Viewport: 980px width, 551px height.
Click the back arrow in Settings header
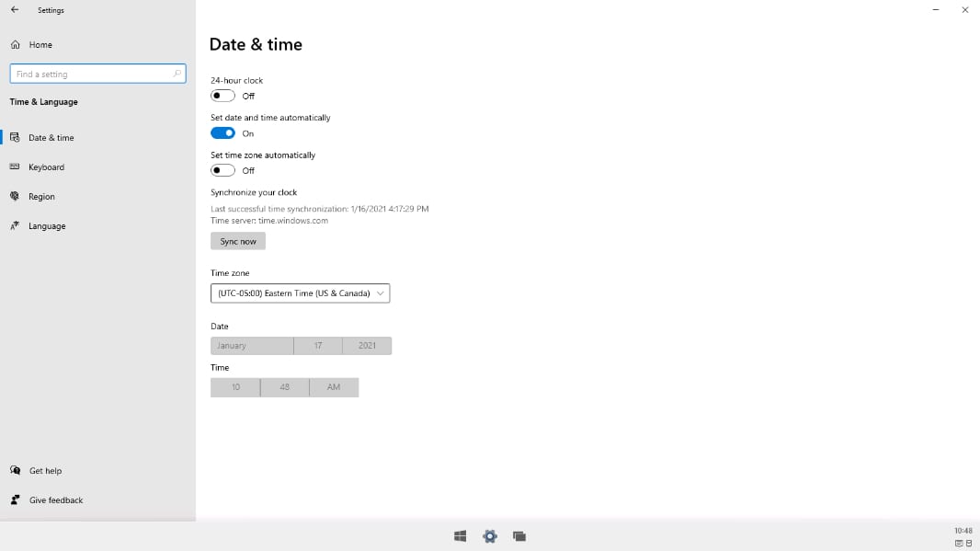coord(15,10)
